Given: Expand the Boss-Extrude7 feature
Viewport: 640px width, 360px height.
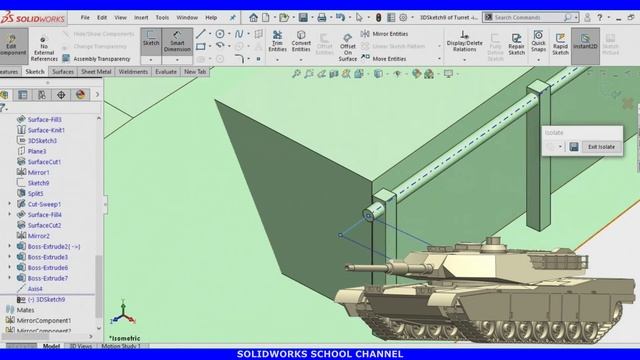Looking at the screenshot, I should (x=10, y=278).
